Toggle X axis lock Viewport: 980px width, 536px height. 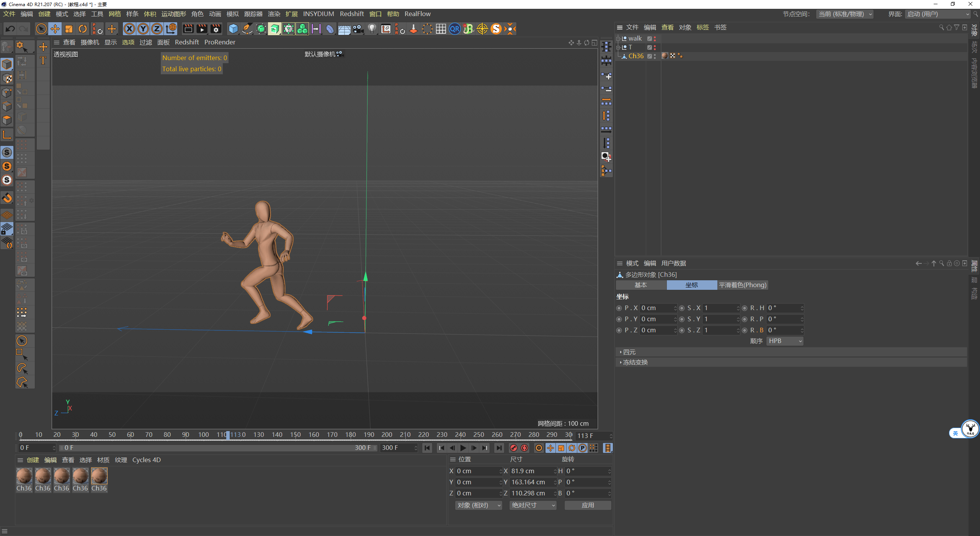tap(129, 29)
